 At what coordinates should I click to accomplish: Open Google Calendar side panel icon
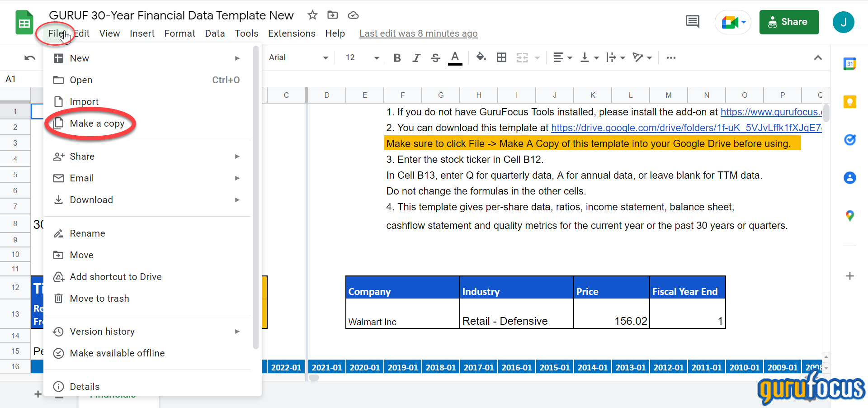tap(849, 64)
